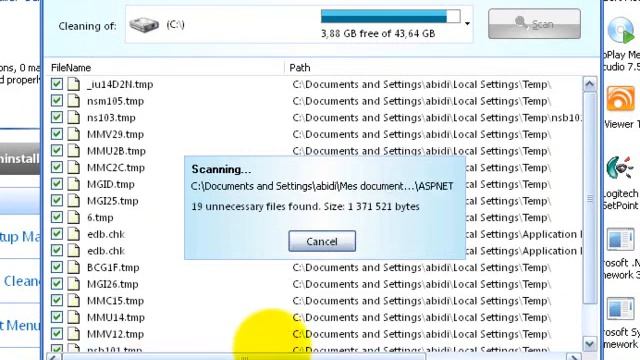Click the disk free-space usage bar
640x360 pixels.
pyautogui.click(x=391, y=16)
